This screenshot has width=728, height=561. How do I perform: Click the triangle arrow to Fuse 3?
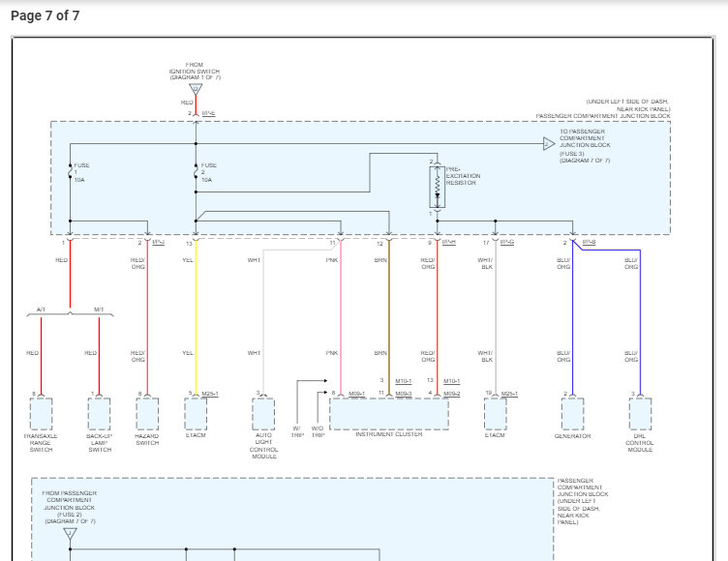(549, 144)
